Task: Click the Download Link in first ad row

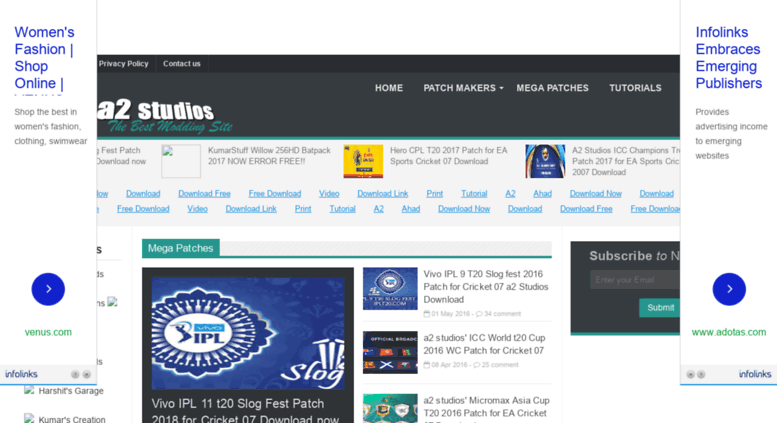Action: coord(383,194)
